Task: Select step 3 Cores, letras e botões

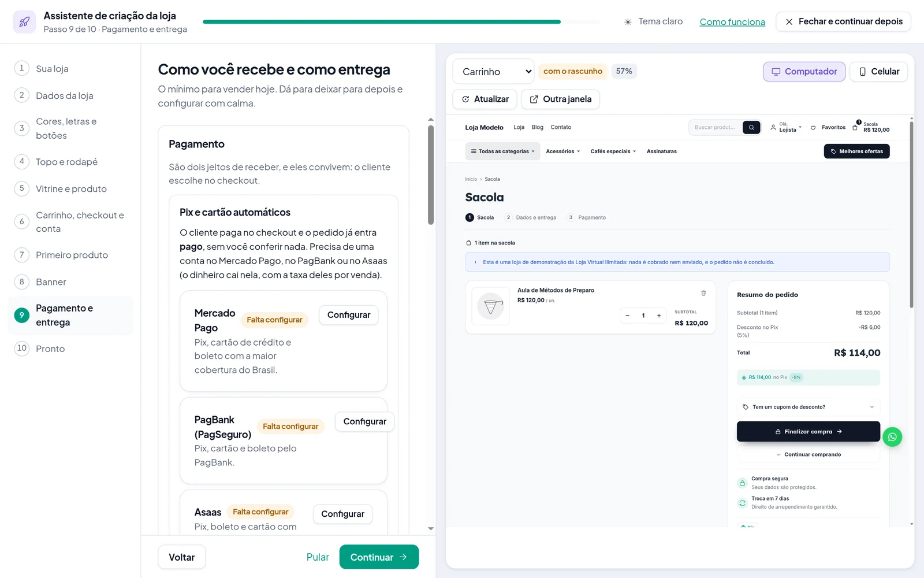Action: click(x=70, y=128)
